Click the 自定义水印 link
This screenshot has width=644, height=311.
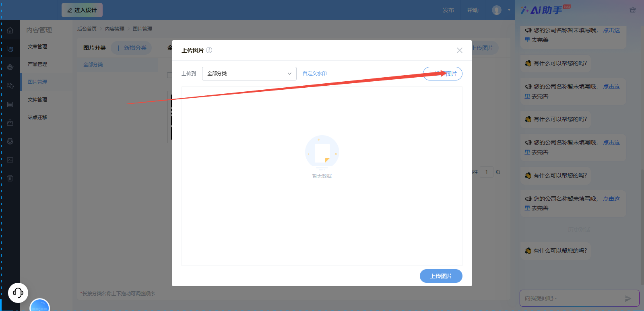[x=315, y=74]
